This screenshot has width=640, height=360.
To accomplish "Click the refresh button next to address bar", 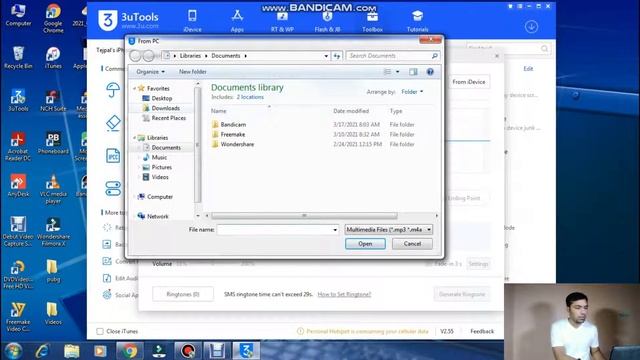I will [x=337, y=56].
